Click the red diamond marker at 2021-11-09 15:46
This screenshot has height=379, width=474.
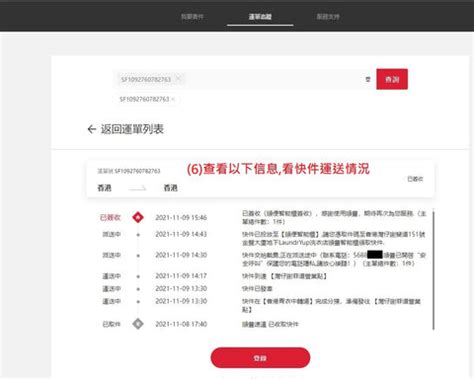coord(138,217)
